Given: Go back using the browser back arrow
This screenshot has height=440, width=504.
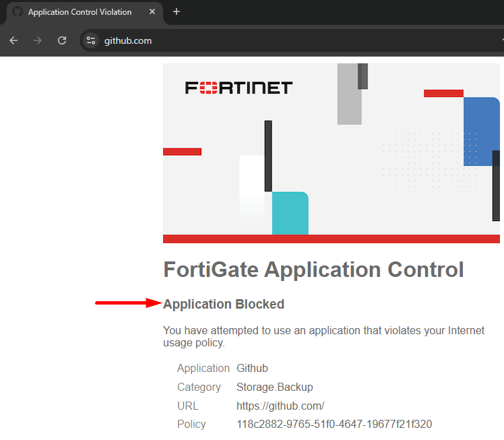Looking at the screenshot, I should click(x=13, y=40).
